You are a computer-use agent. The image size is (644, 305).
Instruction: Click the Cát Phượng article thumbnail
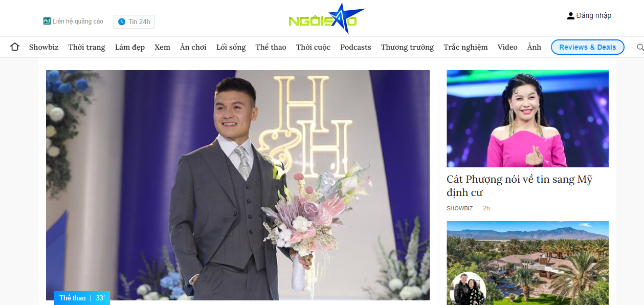coord(528,119)
